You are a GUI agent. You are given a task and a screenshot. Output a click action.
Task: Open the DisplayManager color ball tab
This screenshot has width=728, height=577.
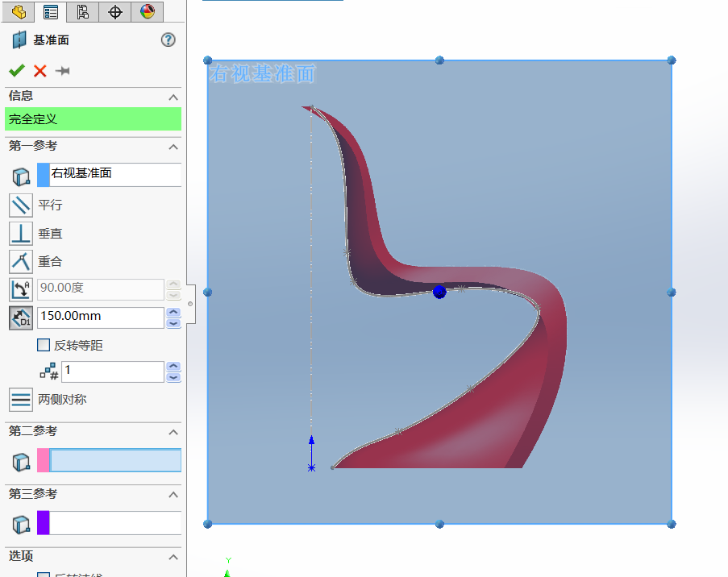click(148, 11)
